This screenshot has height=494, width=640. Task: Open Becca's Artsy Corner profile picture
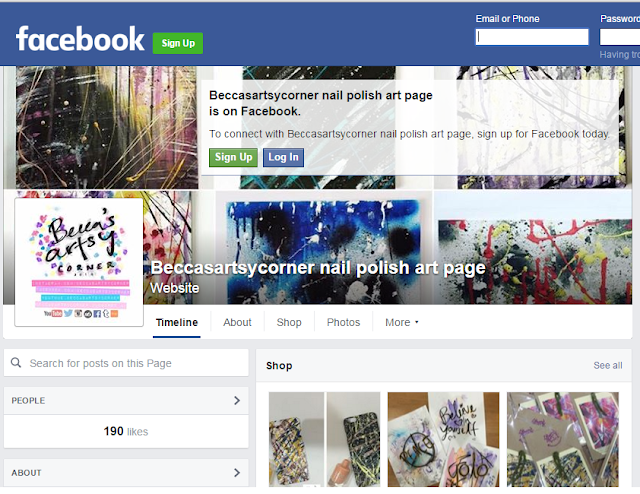point(79,262)
